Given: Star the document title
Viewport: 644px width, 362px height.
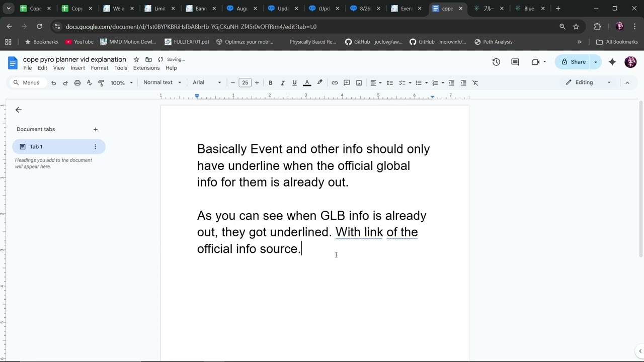Looking at the screenshot, I should tap(136, 59).
